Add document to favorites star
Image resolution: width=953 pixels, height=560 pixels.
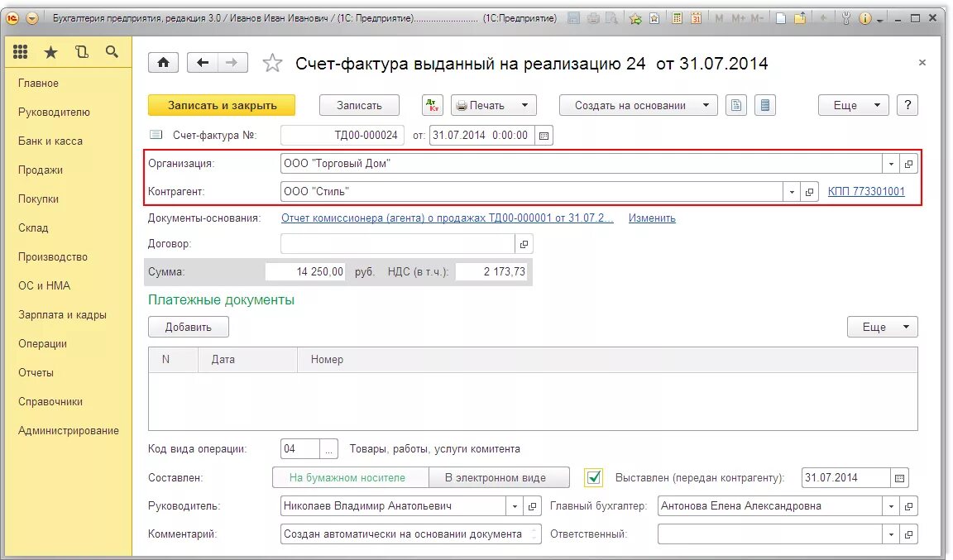coord(272,63)
